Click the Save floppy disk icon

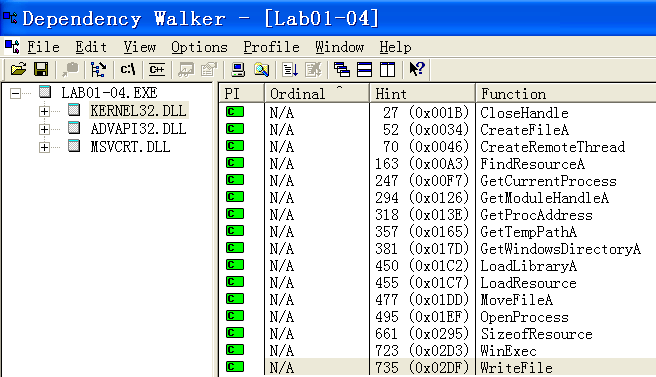coord(41,69)
